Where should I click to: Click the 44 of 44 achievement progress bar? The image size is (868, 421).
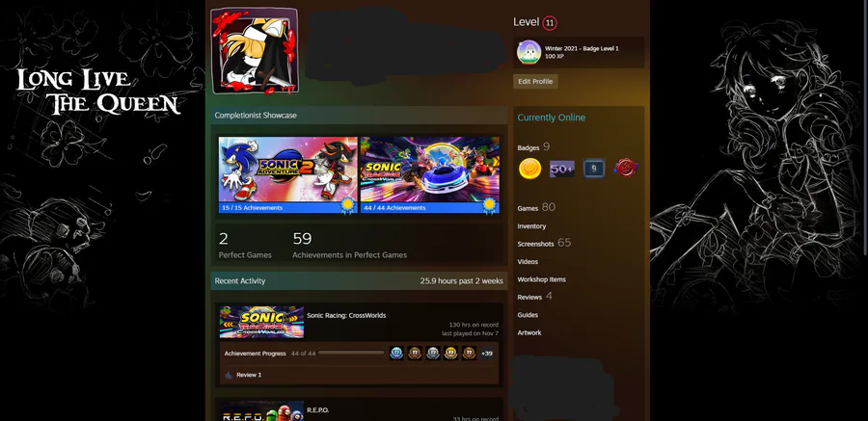tap(351, 353)
